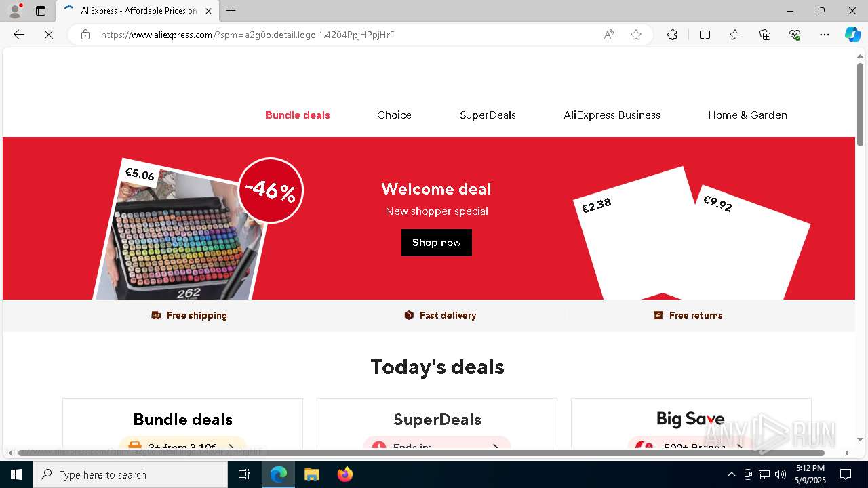
Task: Show hidden system tray icons
Action: tap(731, 474)
